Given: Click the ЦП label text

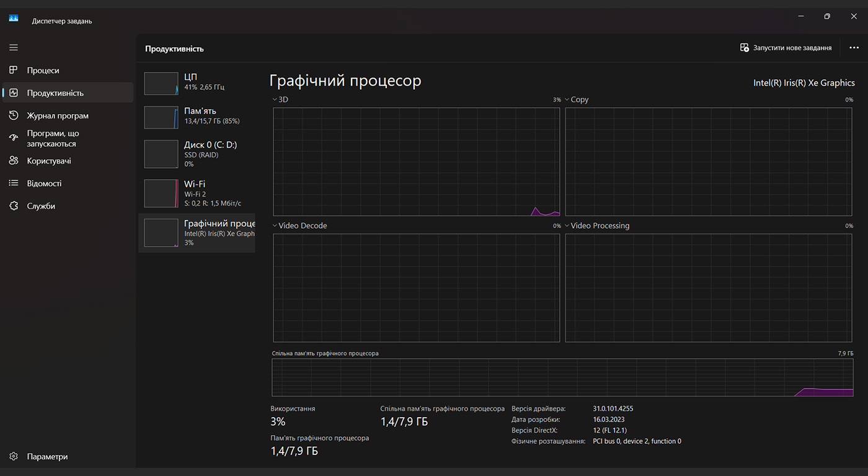Looking at the screenshot, I should point(190,77).
